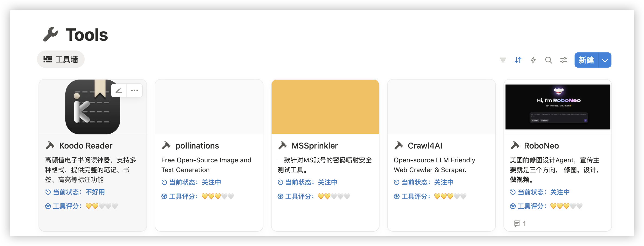Switch to the 工具墙 view tab
644x246 pixels.
[61, 59]
